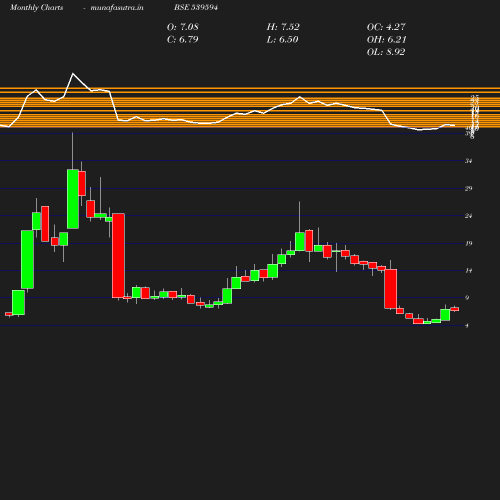Click the "OH: 6.21" reading
The height and width of the screenshot is (500, 500).
coord(387,39)
